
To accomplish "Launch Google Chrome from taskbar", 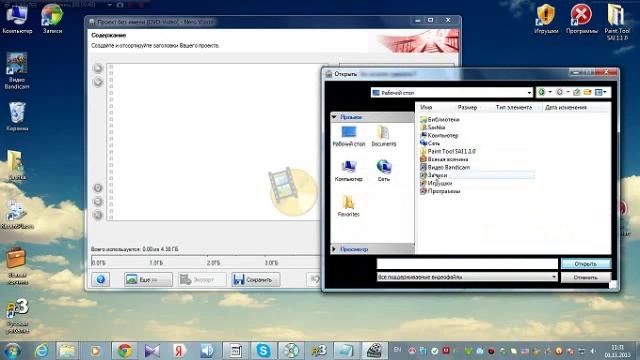I will [x=124, y=351].
